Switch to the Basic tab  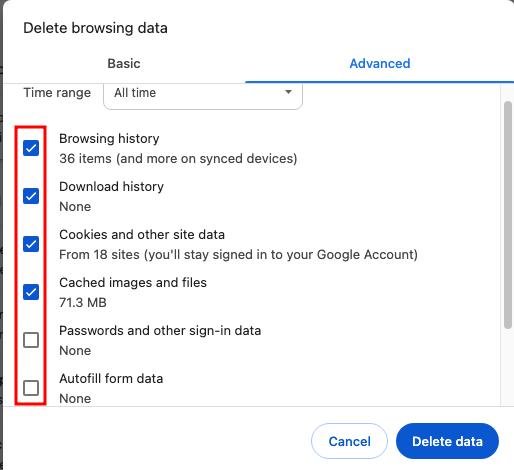pos(124,63)
